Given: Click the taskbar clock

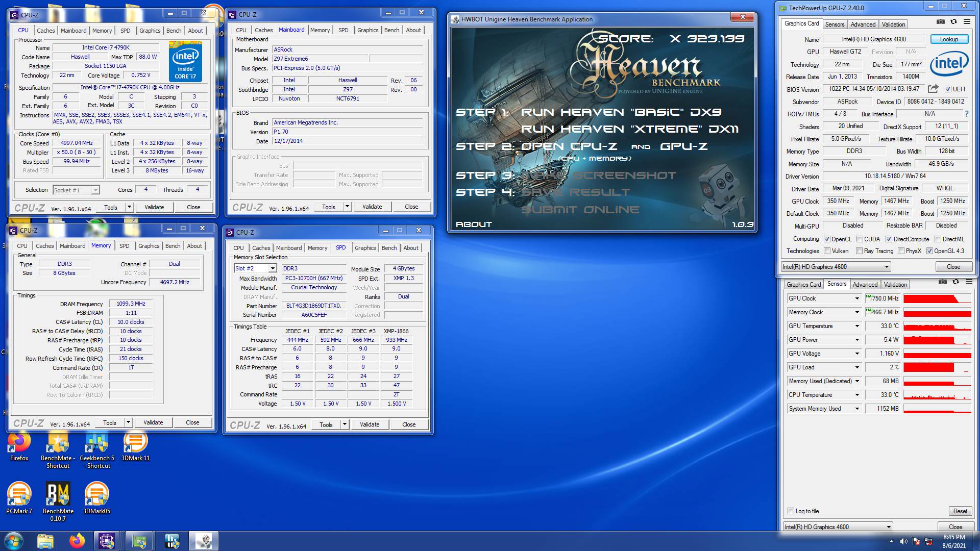Looking at the screenshot, I should click(953, 541).
